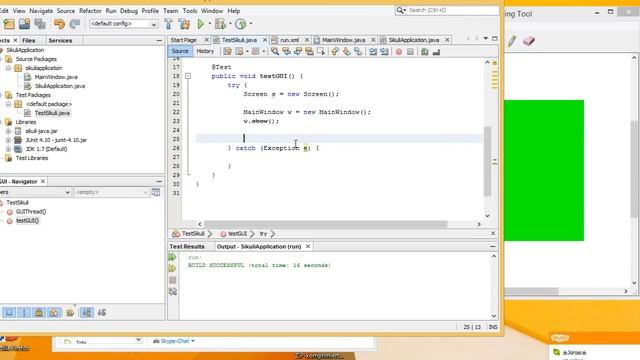Select GUIThread() in the Navigator
The image size is (640, 360).
31,211
